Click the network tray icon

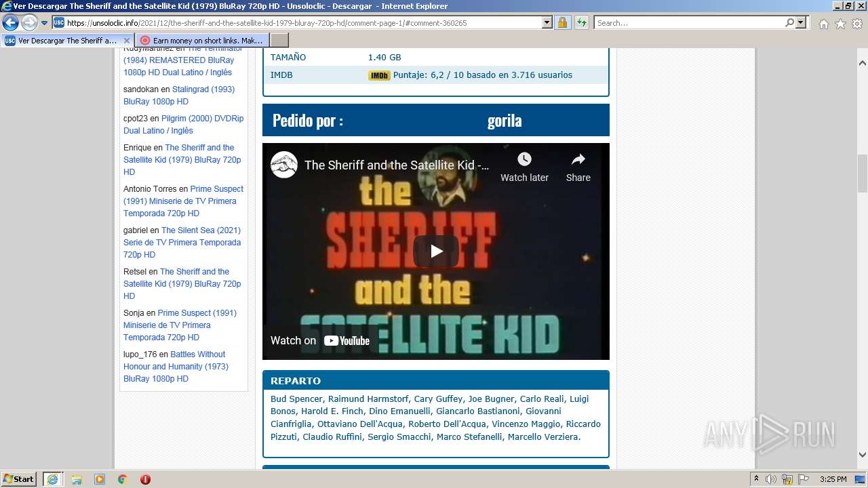pyautogui.click(x=787, y=479)
